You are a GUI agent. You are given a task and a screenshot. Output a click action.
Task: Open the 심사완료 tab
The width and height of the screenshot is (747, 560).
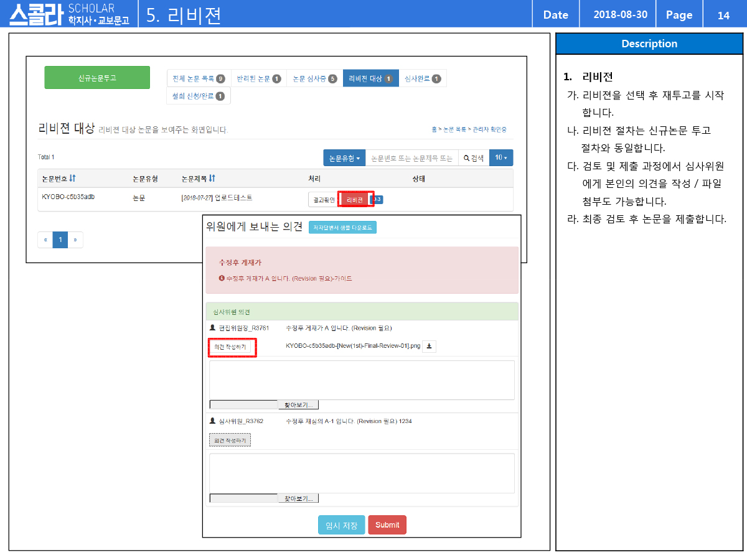point(422,78)
